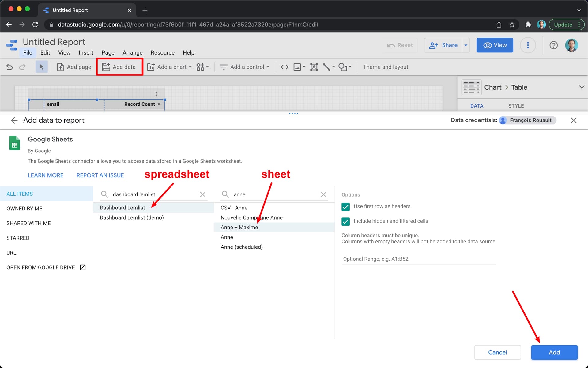Click Add data toolbar button
This screenshot has width=588, height=368.
tap(119, 67)
